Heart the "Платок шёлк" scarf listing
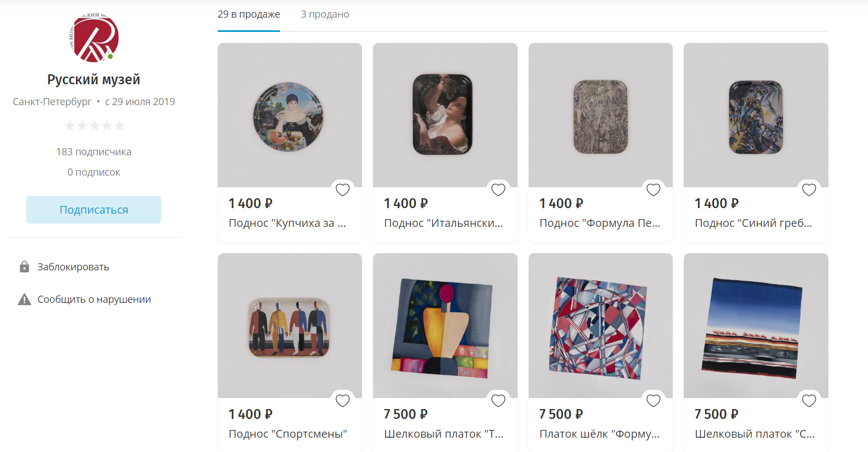 tap(653, 401)
